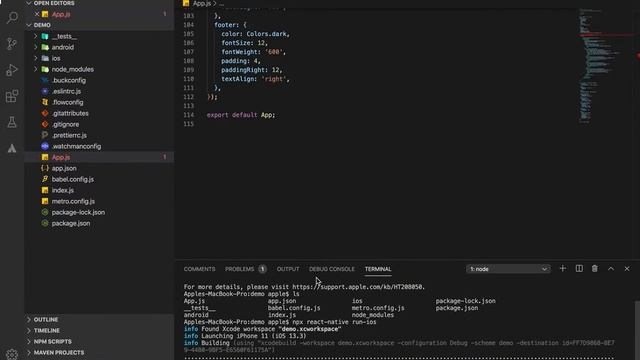Viewport: 640px width, 360px height.
Task: Expand the ios folder
Action: click(x=36, y=58)
